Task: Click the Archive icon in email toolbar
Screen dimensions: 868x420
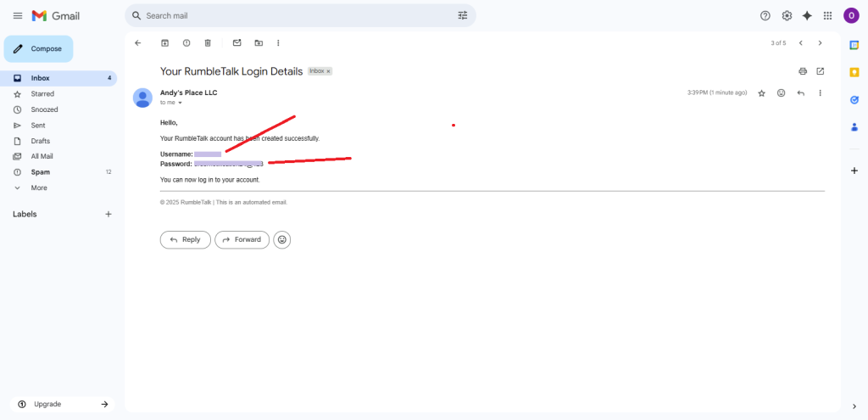Action: 164,42
